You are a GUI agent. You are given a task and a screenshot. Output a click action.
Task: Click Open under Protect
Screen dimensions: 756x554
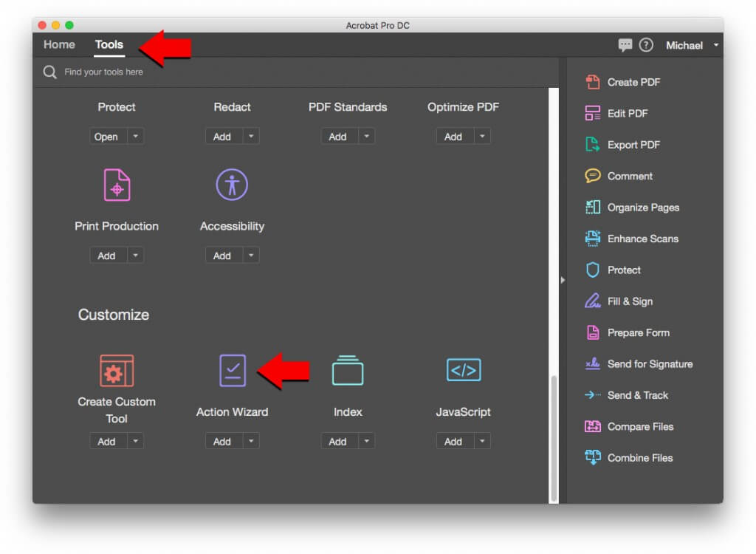tap(108, 137)
